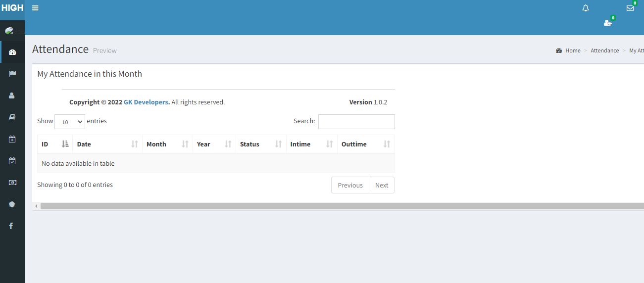644x283 pixels.
Task: Open the notifications bell
Action: [586, 8]
